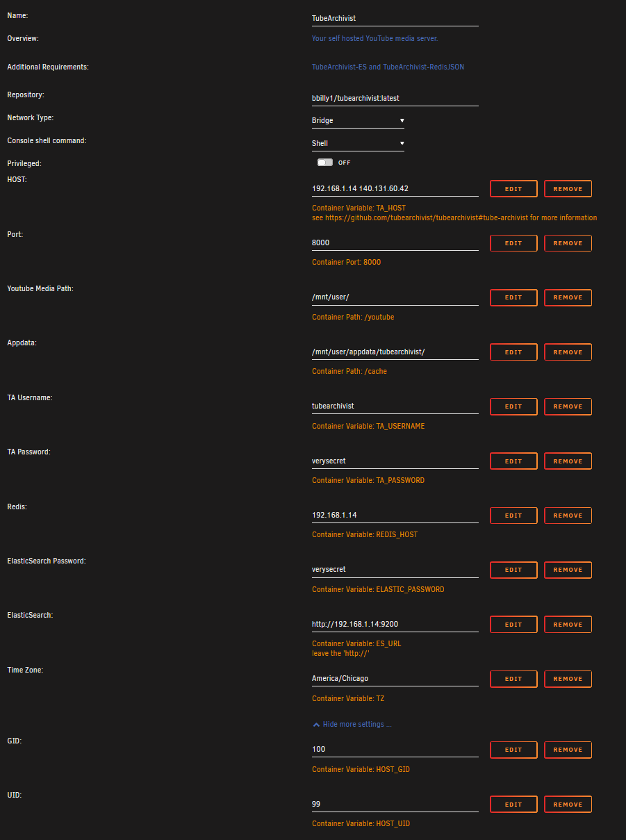Edit the UID variable
This screenshot has height=840, width=626.
513,805
